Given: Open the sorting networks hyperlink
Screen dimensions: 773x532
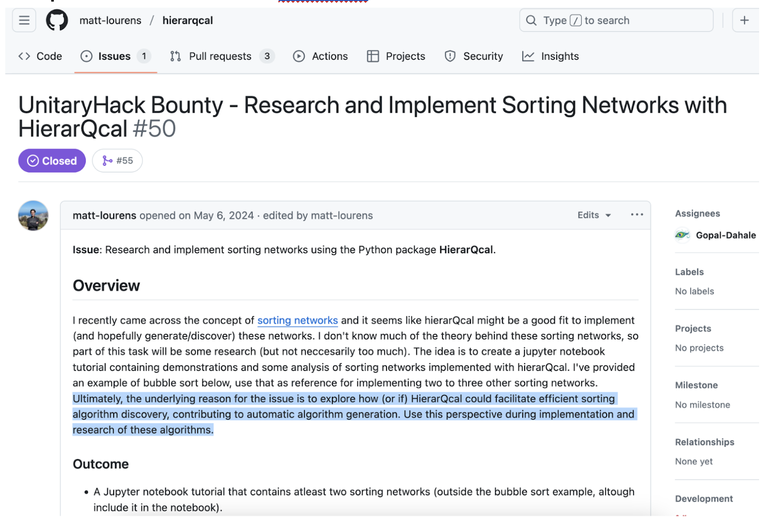Looking at the screenshot, I should [297, 320].
